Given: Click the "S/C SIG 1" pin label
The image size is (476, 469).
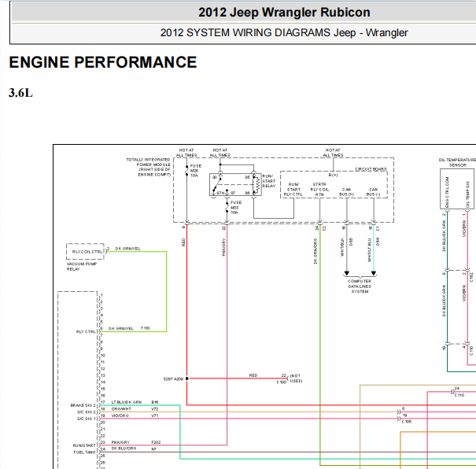Looking at the screenshot, I should [x=87, y=419].
